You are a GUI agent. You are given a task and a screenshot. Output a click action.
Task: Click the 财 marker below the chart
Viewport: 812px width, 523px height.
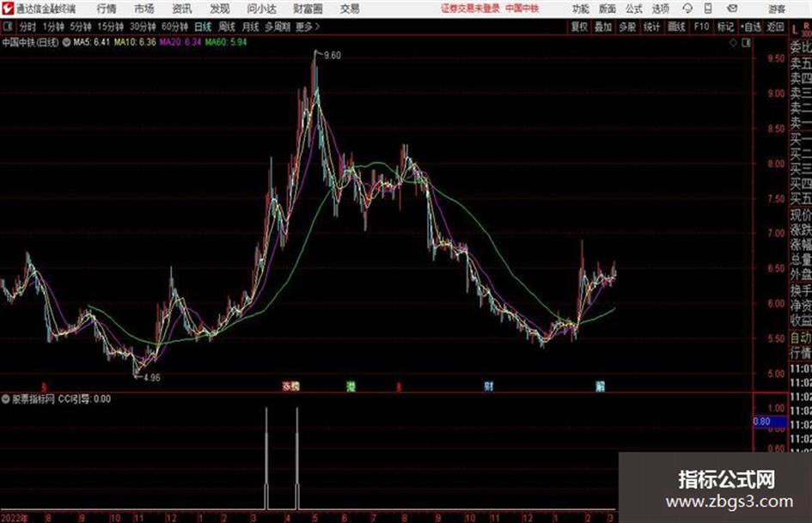click(488, 386)
